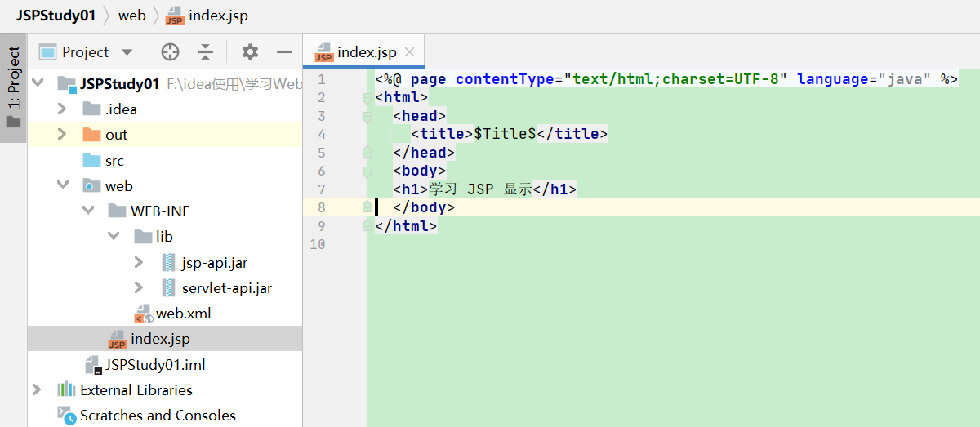Select the lib folder icon

click(x=143, y=237)
